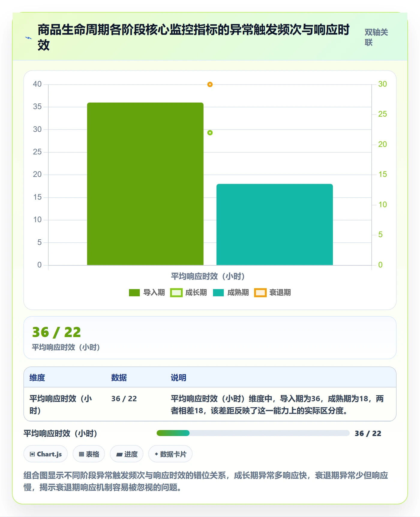This screenshot has width=420, height=517.
Task: Click the right axis value 25
Action: click(x=382, y=114)
